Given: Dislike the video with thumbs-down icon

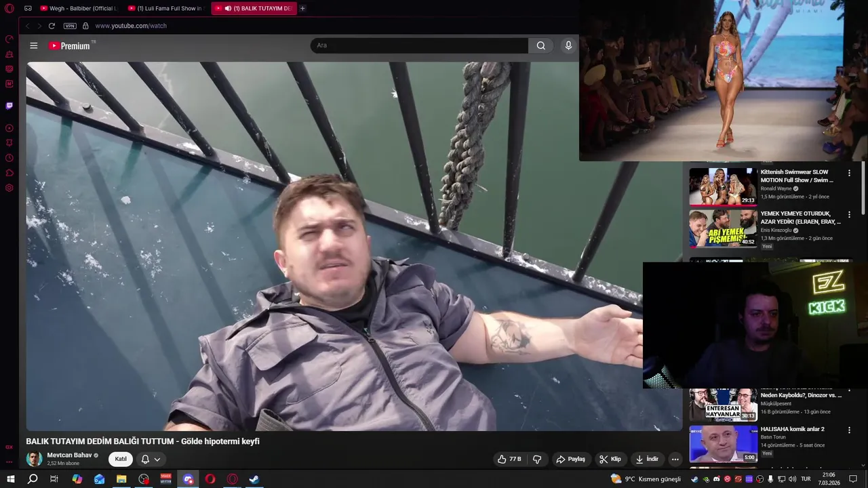Looking at the screenshot, I should (537, 459).
